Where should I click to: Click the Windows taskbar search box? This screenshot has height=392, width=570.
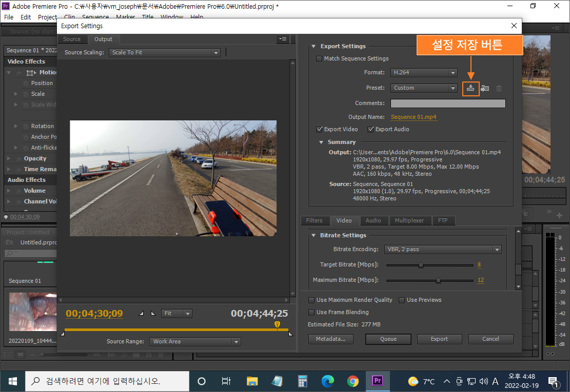point(107,381)
